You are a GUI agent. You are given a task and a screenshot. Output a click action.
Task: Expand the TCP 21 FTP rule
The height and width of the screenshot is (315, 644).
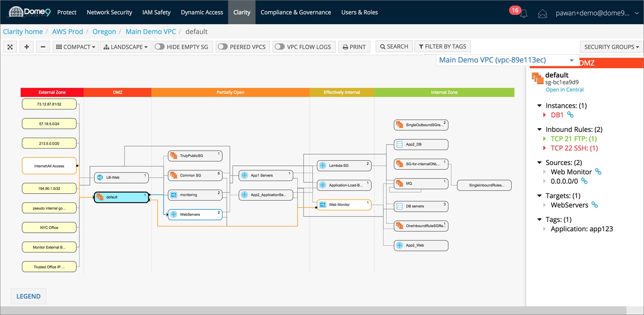(544, 138)
